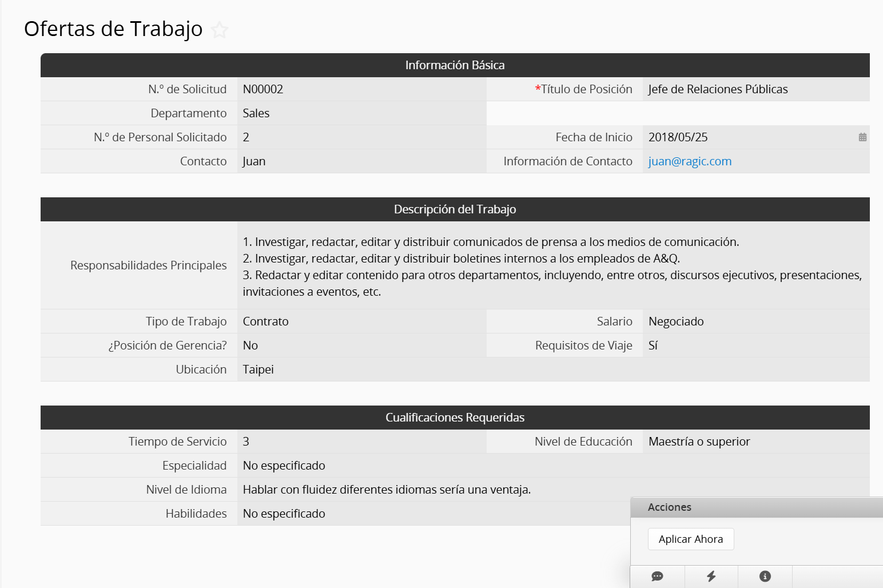Star the Ofertas de Trabajo page as favorite
883x588 pixels.
[220, 30]
